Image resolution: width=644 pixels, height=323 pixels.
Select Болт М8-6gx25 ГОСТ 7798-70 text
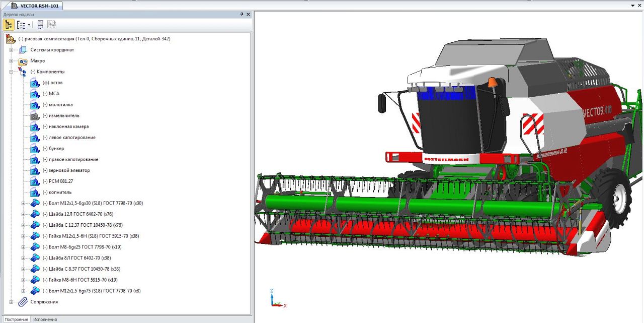[82, 247]
